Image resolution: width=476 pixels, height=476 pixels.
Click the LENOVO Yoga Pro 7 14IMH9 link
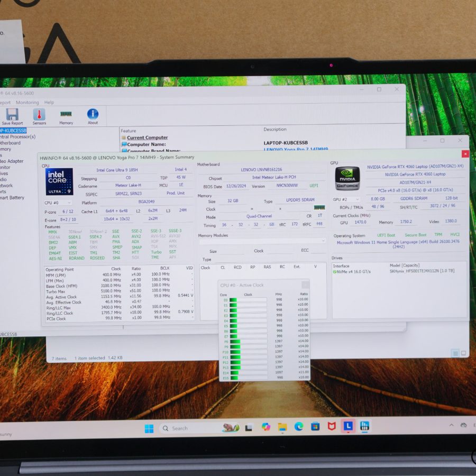pos(296,149)
